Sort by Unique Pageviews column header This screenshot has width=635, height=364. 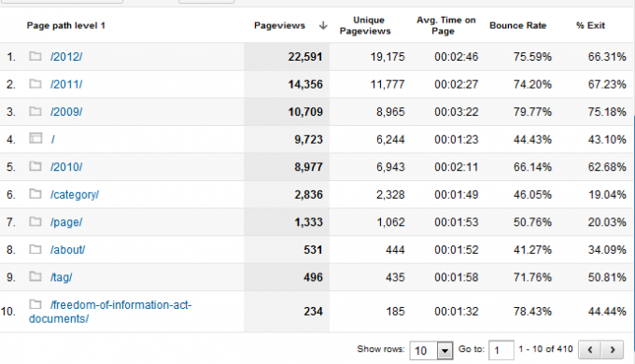pos(365,25)
